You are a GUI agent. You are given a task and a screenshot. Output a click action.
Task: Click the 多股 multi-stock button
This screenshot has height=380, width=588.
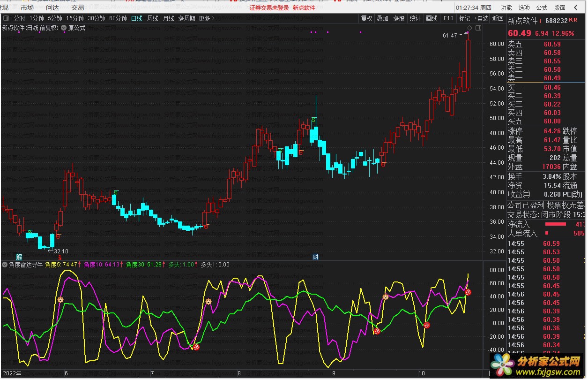click(x=399, y=18)
